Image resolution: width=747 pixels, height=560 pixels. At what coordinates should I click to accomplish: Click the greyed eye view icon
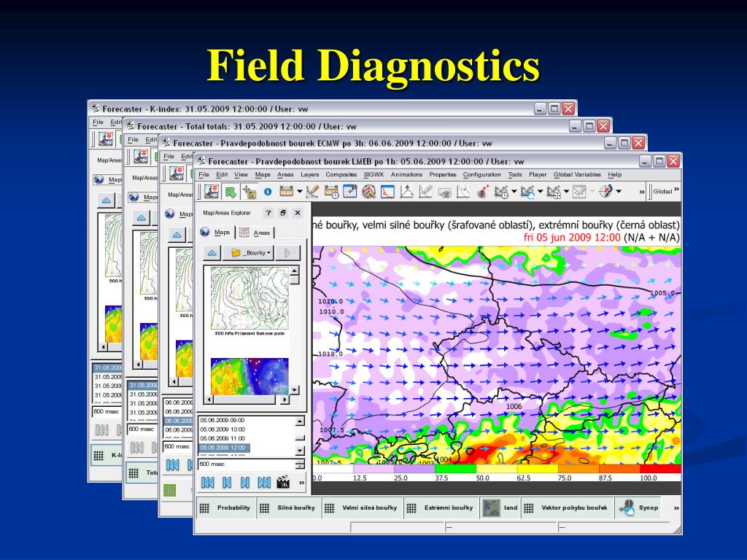(444, 192)
